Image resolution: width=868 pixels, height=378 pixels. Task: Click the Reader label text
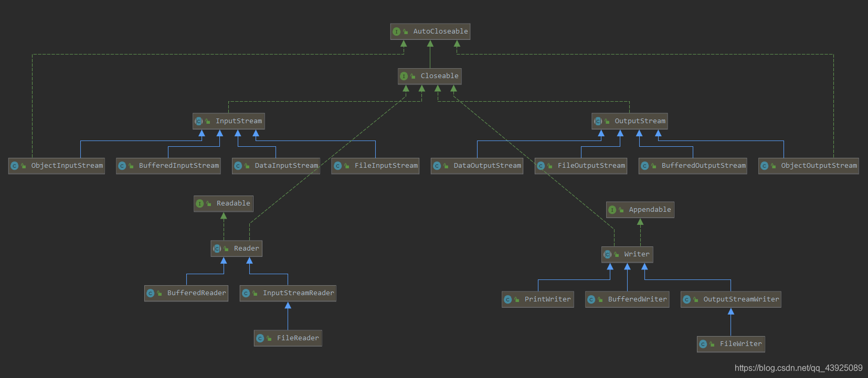pos(247,249)
